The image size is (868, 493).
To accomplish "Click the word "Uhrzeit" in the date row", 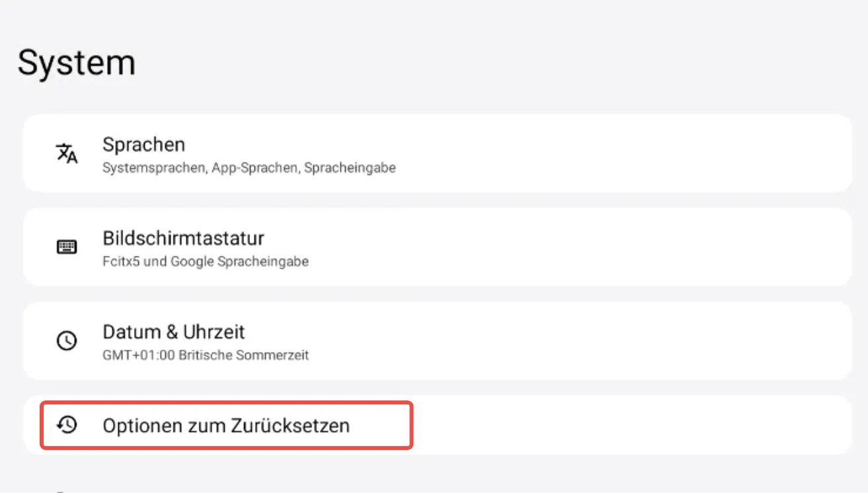I will [214, 332].
